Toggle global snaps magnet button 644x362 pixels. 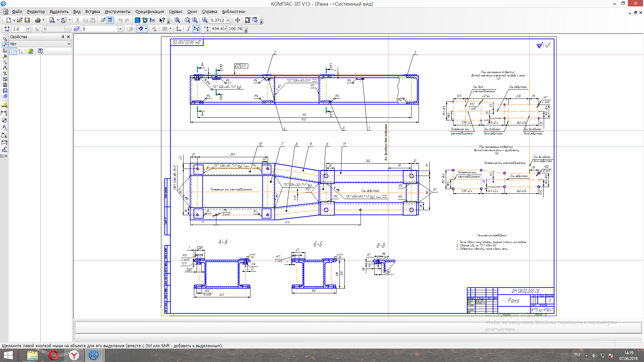click(141, 29)
